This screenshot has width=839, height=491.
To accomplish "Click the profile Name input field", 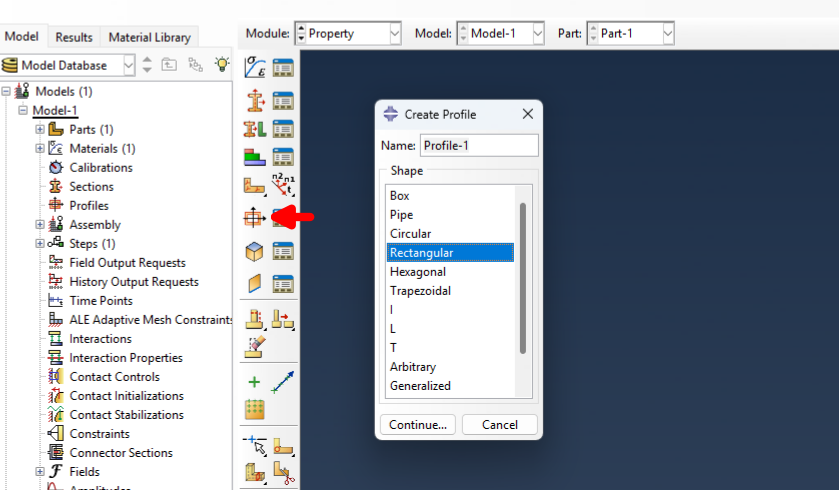I will coord(478,146).
